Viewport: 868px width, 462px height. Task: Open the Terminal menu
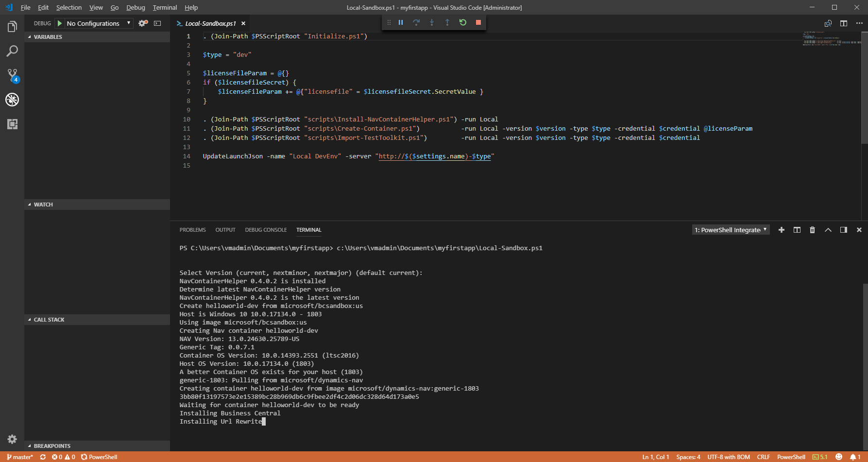165,7
